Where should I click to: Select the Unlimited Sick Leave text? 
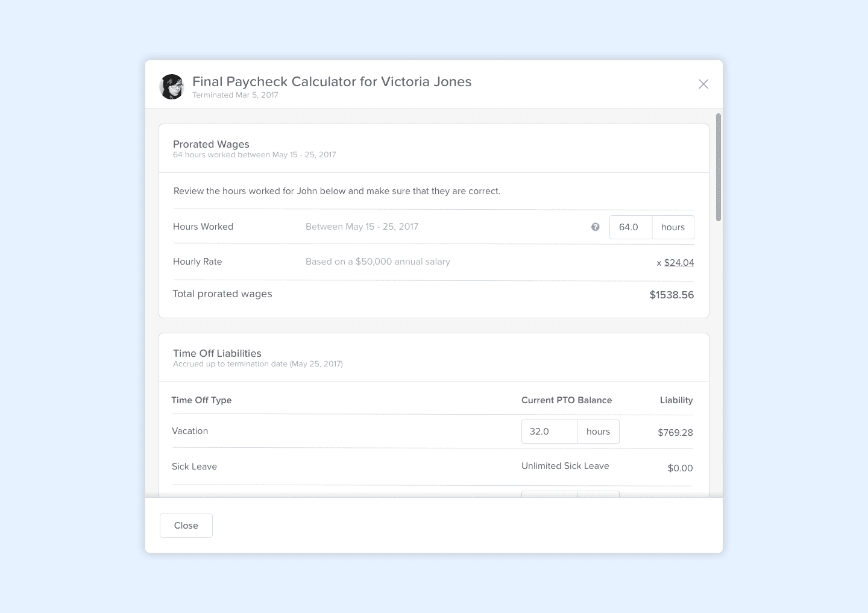[x=565, y=466]
